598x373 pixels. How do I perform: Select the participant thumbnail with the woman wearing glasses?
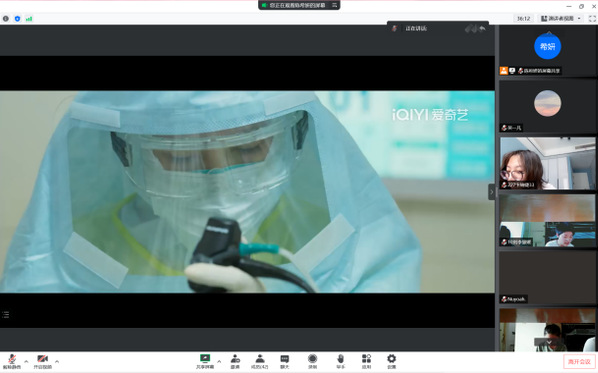[547, 163]
